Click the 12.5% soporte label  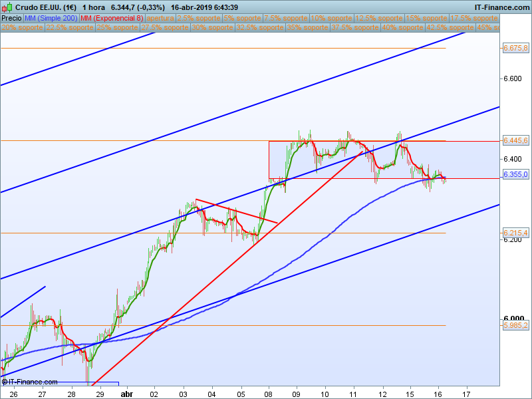point(379,19)
